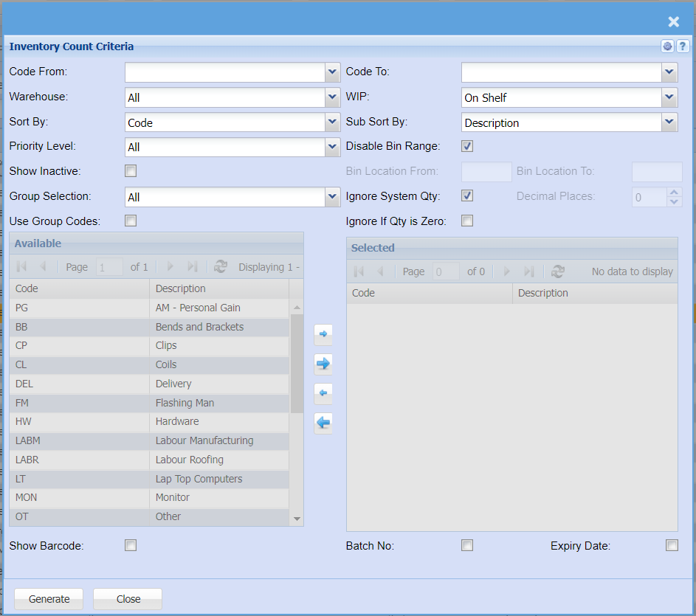Viewport: 696px width, 616px height.
Task: Select the Hardware row in Available list
Action: coord(177,421)
